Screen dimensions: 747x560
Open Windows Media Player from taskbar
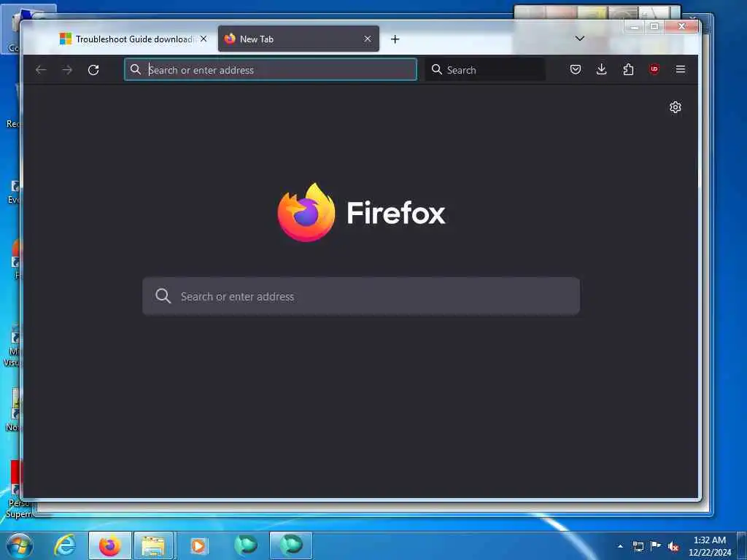tap(198, 545)
